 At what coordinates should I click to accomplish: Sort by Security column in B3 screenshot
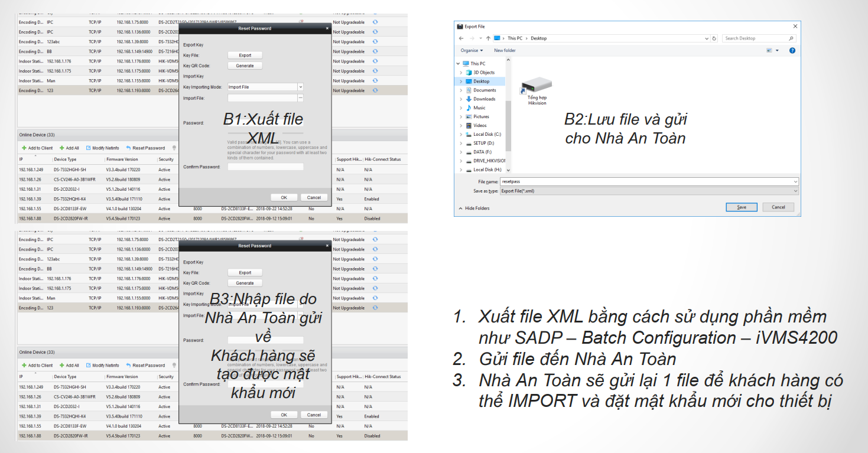tap(166, 377)
